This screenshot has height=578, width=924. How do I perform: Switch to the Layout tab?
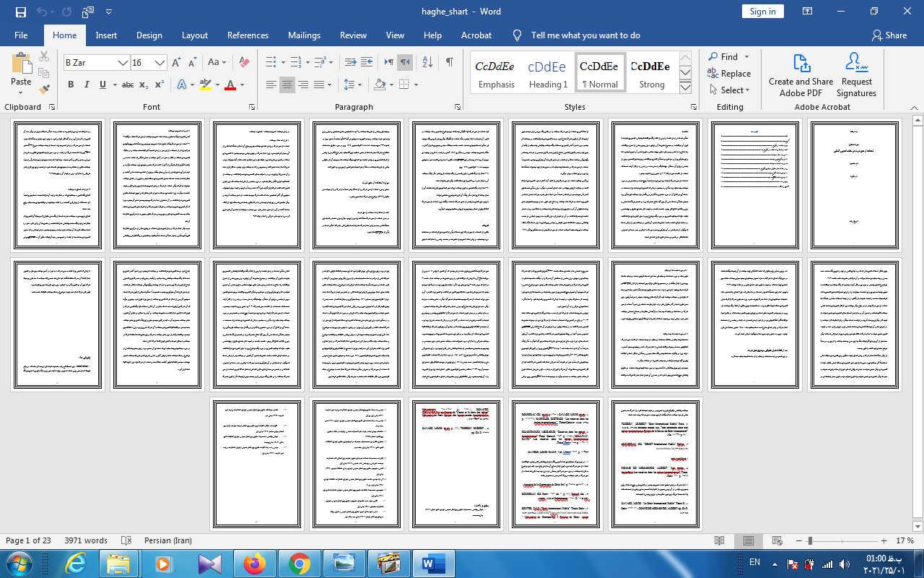point(194,35)
